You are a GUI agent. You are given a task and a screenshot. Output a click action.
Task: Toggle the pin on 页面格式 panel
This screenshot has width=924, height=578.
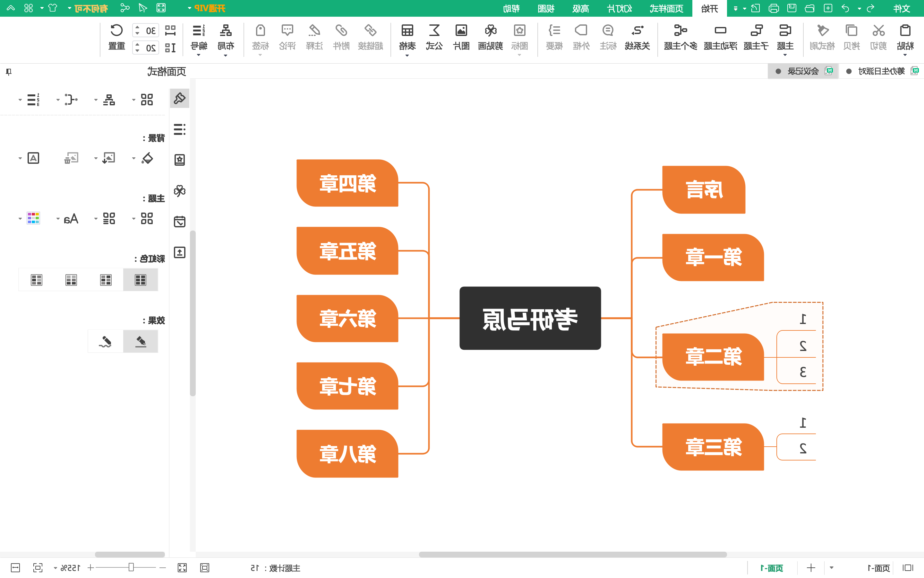(9, 72)
